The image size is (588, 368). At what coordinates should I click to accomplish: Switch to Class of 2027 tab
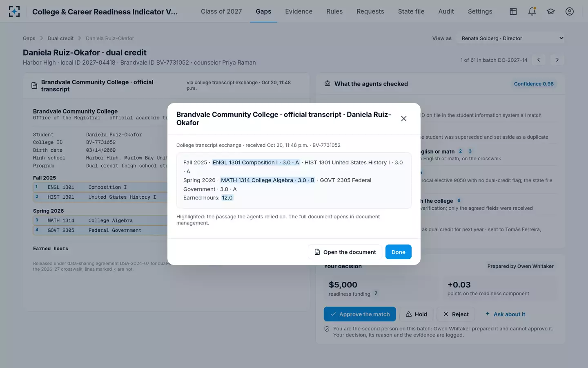[x=221, y=11]
